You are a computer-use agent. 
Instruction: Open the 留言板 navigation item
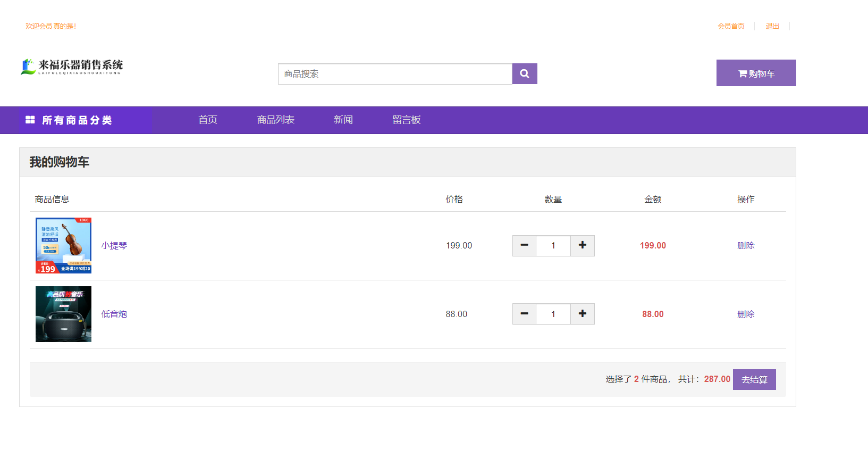coord(407,120)
